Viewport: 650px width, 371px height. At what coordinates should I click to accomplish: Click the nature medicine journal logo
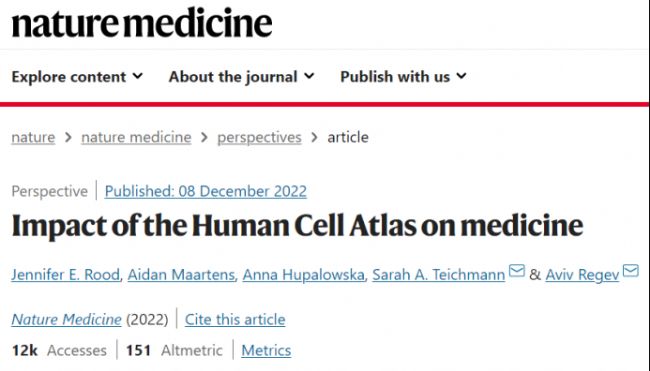click(142, 23)
